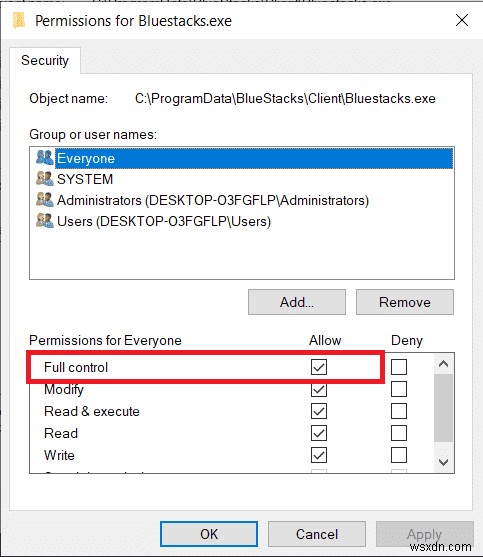Uncheck Allow for Modify permission
Screen dimensions: 483x557
319,389
